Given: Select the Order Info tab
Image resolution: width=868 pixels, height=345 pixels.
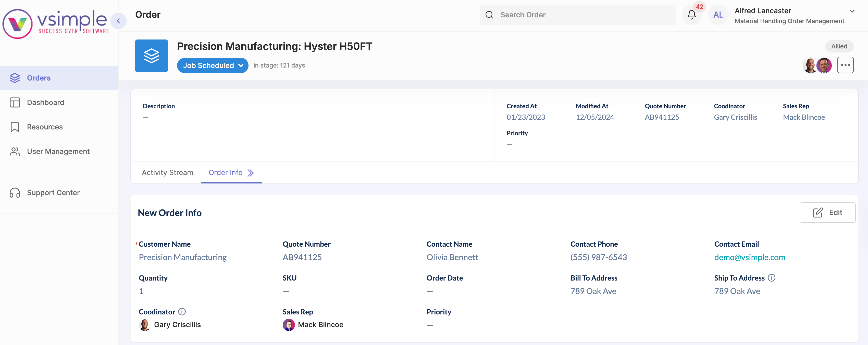Looking at the screenshot, I should click(x=226, y=172).
